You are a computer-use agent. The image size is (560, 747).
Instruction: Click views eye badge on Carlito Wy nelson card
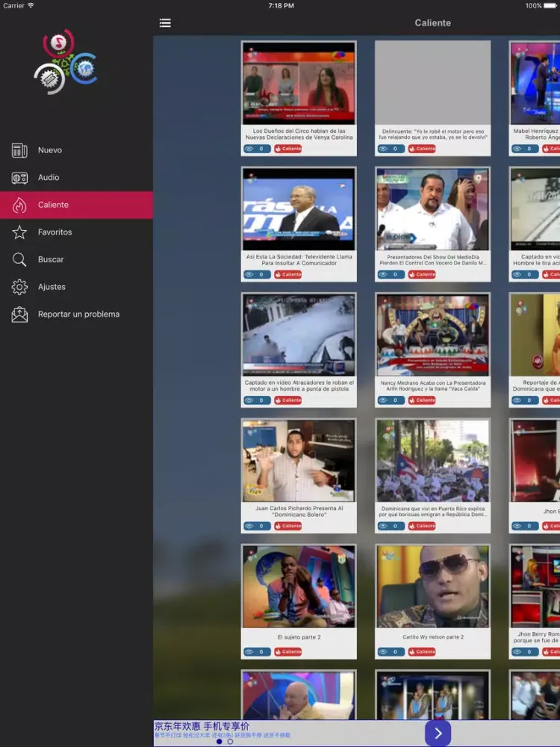pos(391,651)
